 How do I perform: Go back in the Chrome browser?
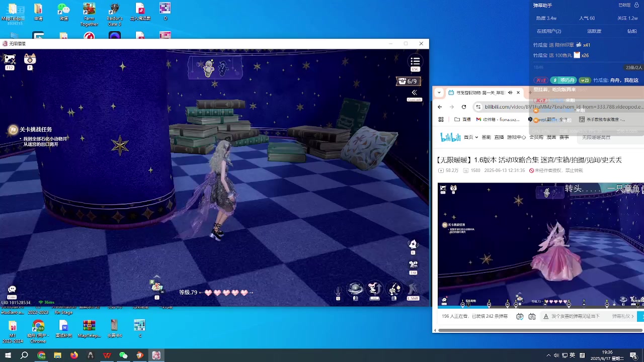pos(440,107)
